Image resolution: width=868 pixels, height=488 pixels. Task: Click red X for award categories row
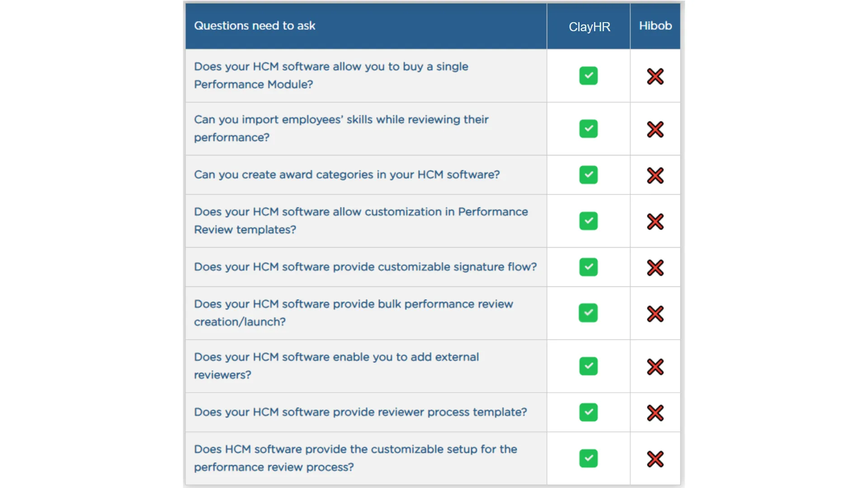(655, 176)
